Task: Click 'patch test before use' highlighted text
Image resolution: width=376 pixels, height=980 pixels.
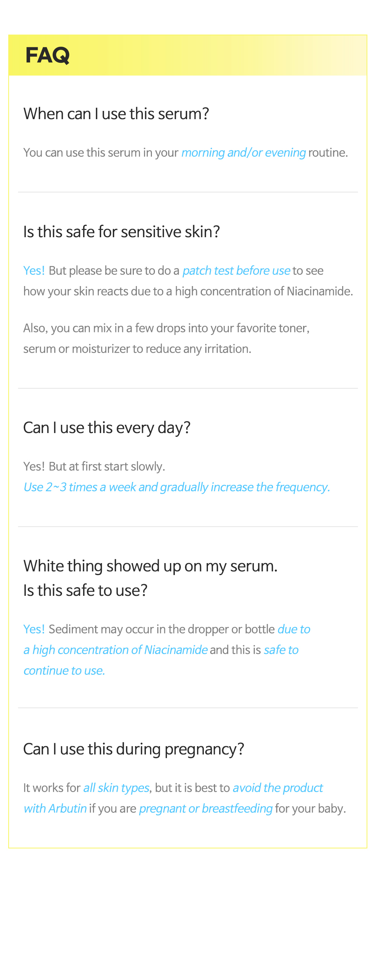Action: [237, 271]
